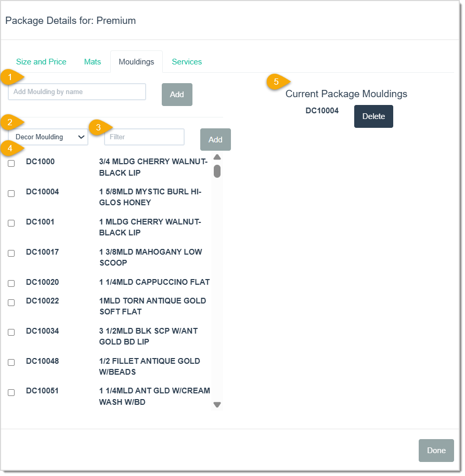Open the Decor Moulding vendor dropdown

coord(47,137)
